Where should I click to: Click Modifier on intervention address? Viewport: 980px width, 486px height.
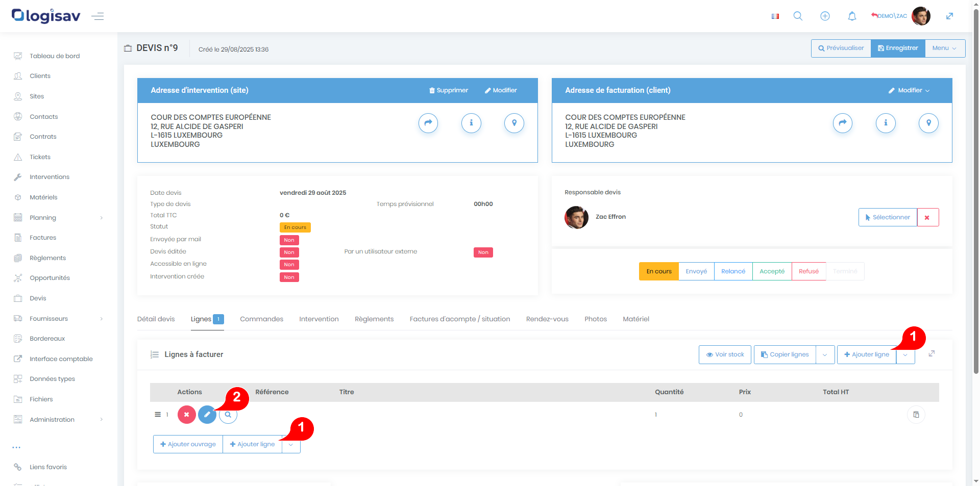501,90
